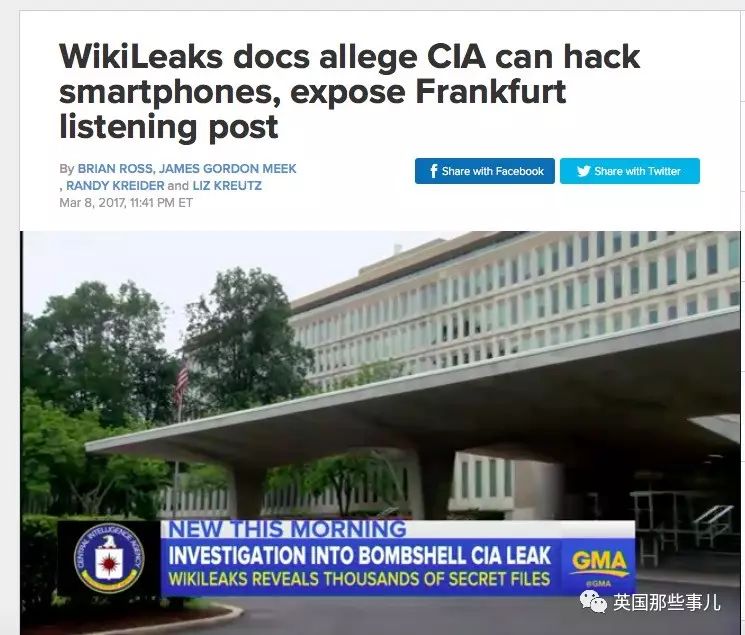Click the video thumbnail of CIA building
Image resolution: width=745 pixels, height=635 pixels.
[x=380, y=433]
